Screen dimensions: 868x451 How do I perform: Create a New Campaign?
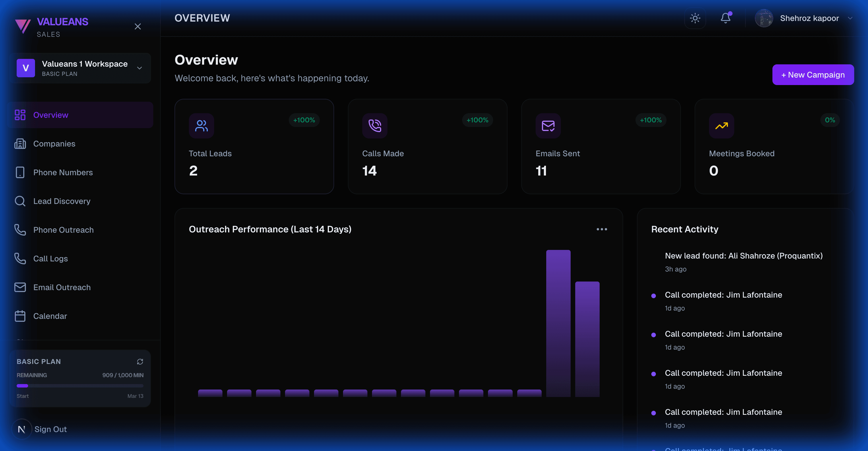813,75
